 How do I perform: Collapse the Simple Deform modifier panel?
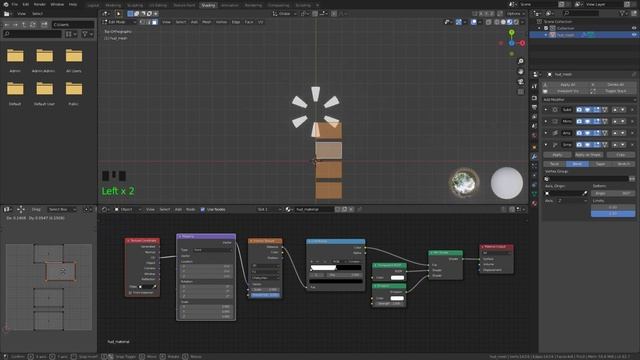pyautogui.click(x=546, y=144)
